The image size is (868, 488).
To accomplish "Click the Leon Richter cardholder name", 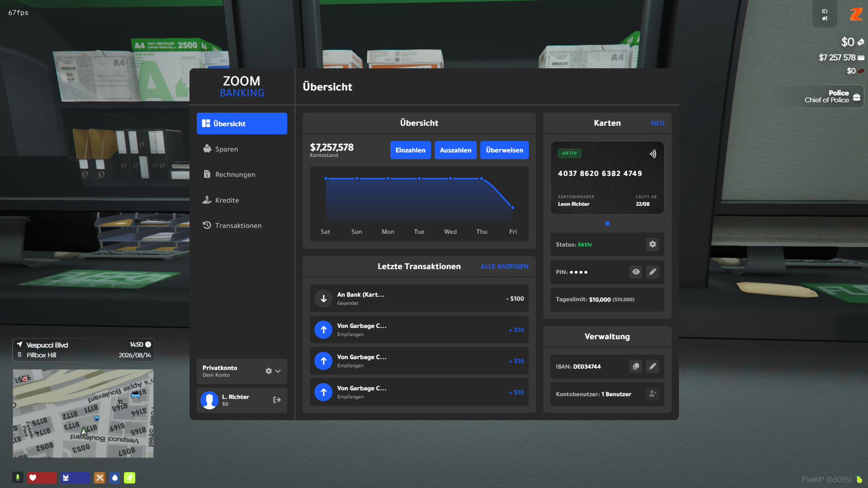I will 574,204.
